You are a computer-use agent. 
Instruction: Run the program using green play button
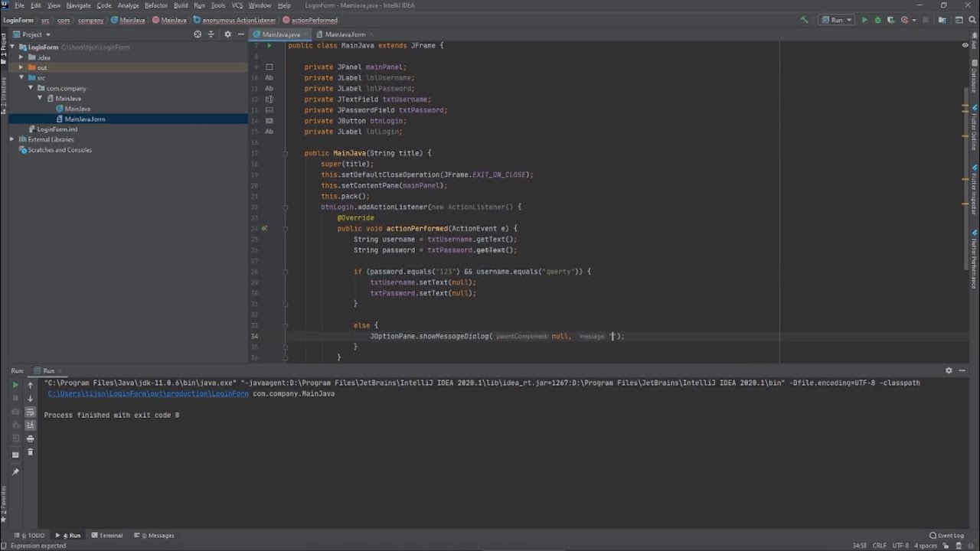click(864, 20)
